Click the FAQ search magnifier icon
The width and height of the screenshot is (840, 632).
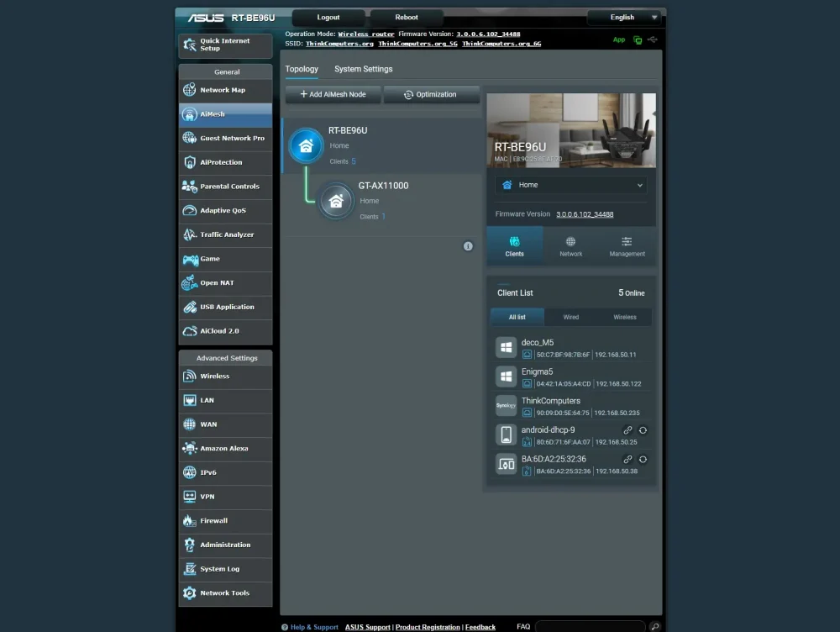click(654, 626)
